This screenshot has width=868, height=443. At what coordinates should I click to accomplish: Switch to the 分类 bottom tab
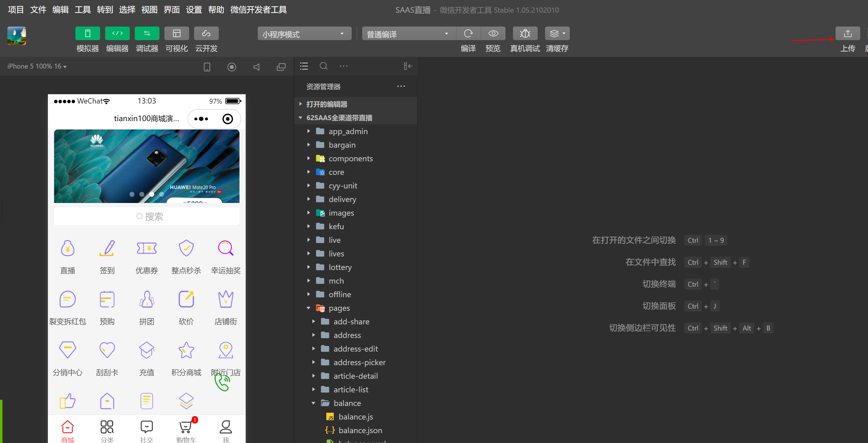107,431
